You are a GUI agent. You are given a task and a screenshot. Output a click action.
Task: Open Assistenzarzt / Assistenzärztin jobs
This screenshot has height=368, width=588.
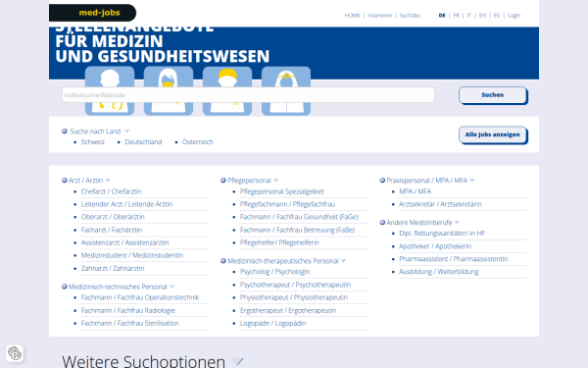pyautogui.click(x=124, y=242)
